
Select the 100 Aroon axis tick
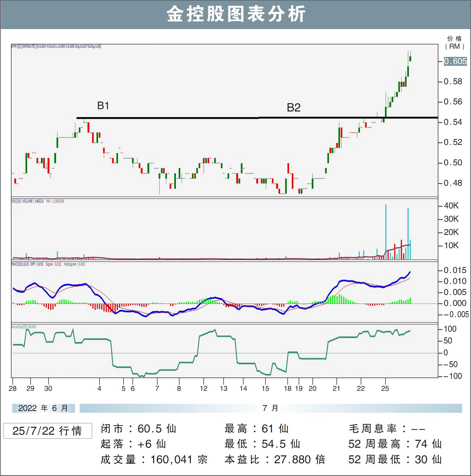coord(450,329)
